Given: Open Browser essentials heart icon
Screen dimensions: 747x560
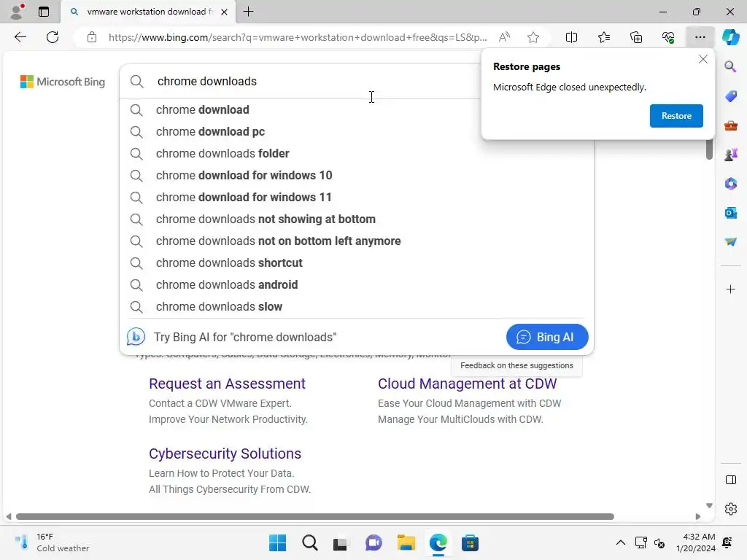Looking at the screenshot, I should [668, 37].
